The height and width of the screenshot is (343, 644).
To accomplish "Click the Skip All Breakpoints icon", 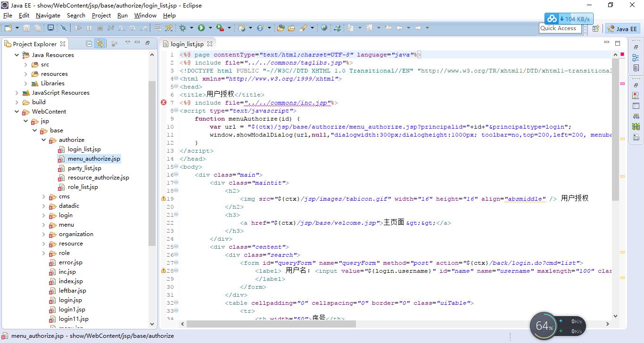I will tap(64, 28).
